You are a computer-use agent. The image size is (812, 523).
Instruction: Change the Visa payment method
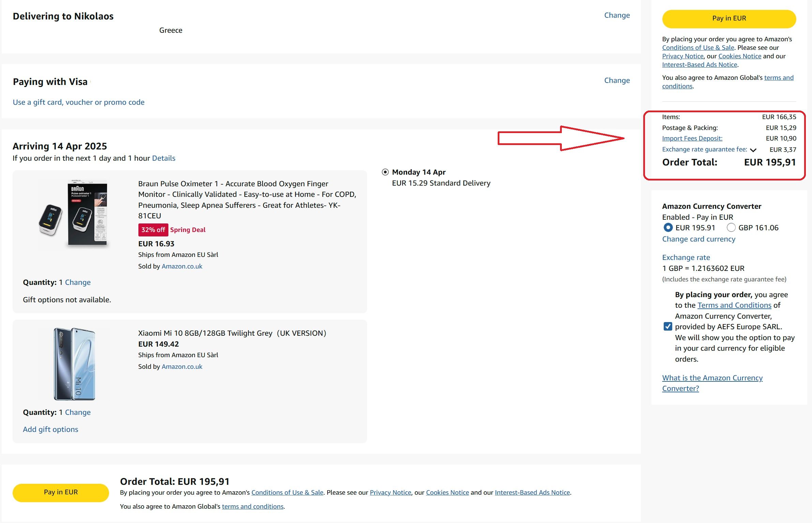[x=617, y=81]
